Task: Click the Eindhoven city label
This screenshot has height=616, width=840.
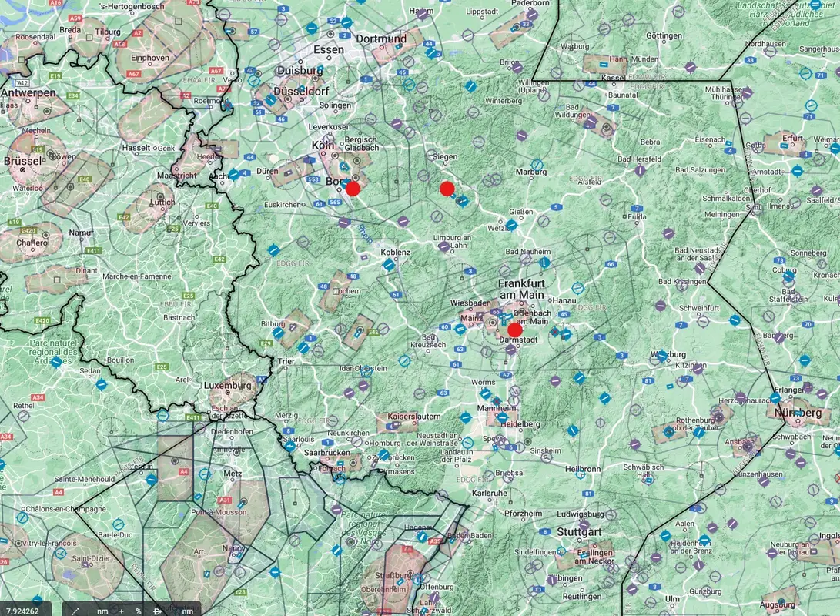Action: click(x=150, y=57)
